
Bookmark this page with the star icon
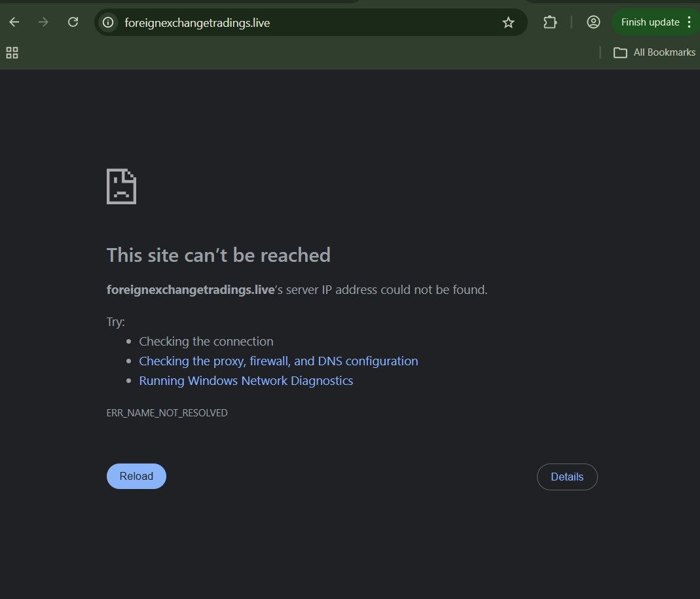[x=508, y=22]
